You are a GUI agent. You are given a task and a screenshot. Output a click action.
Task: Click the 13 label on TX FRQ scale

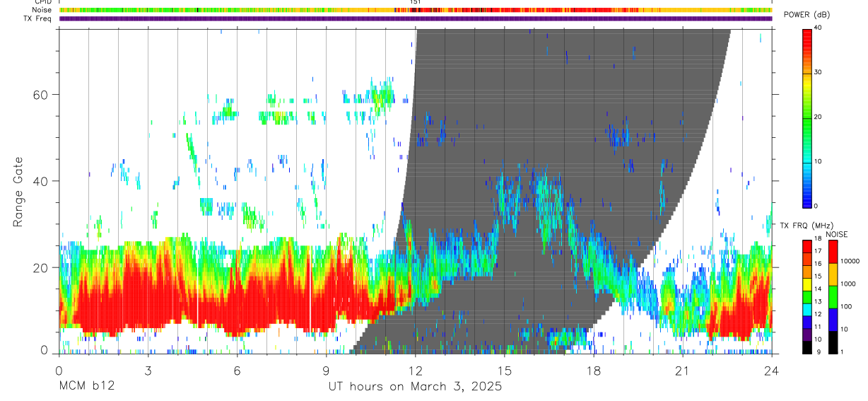pyautogui.click(x=817, y=302)
